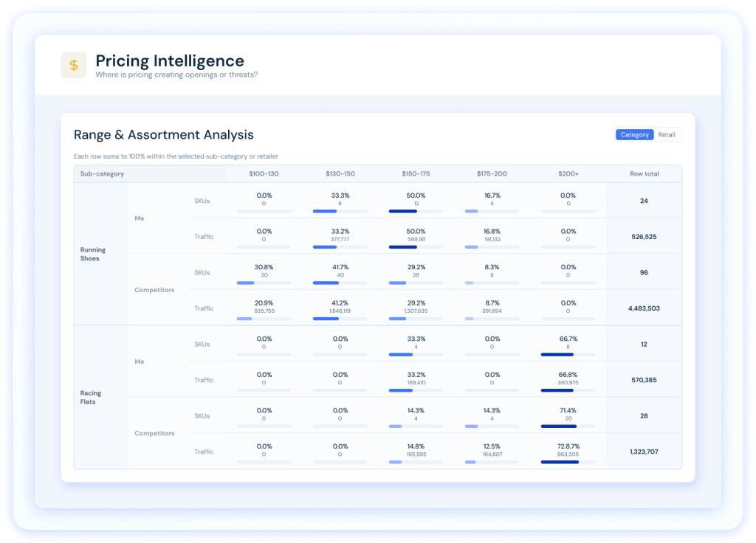
Task: Click the progress bar under 71.4%
Action: point(568,426)
